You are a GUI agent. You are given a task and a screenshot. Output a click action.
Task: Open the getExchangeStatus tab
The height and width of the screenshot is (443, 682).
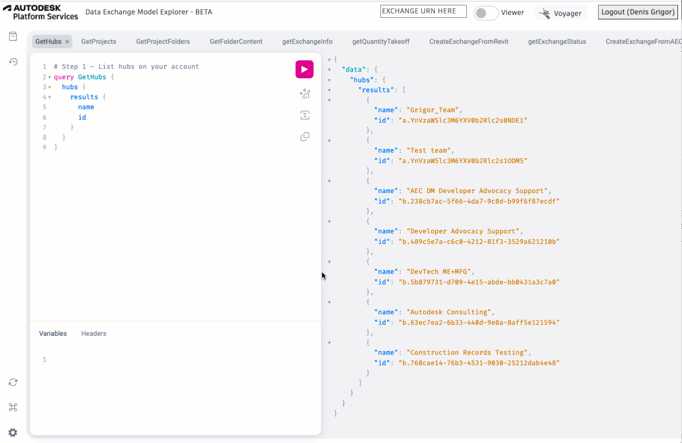tap(557, 42)
